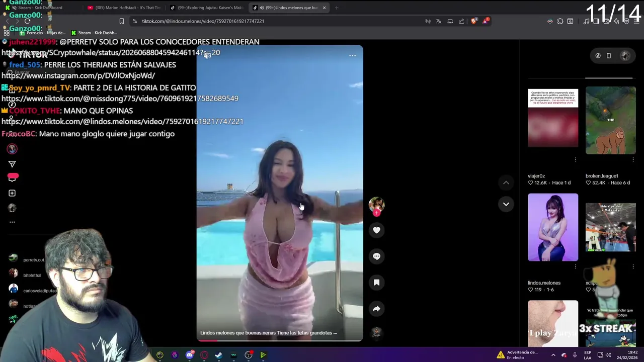Click the broken.league1 username label
Viewport: 644px width, 362px height.
coord(602,176)
